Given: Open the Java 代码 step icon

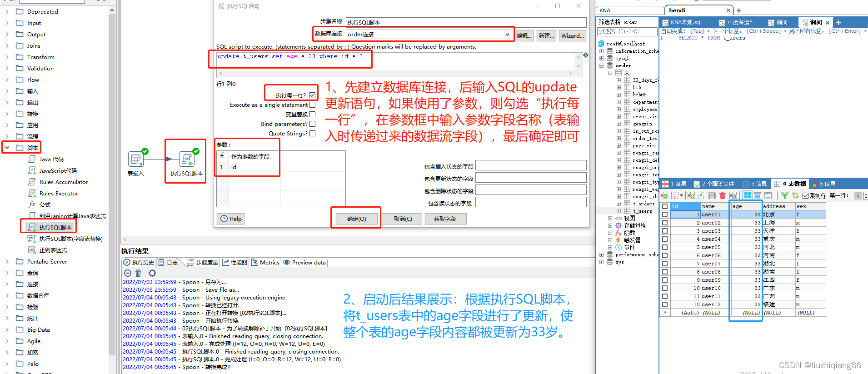Looking at the screenshot, I should coord(32,159).
